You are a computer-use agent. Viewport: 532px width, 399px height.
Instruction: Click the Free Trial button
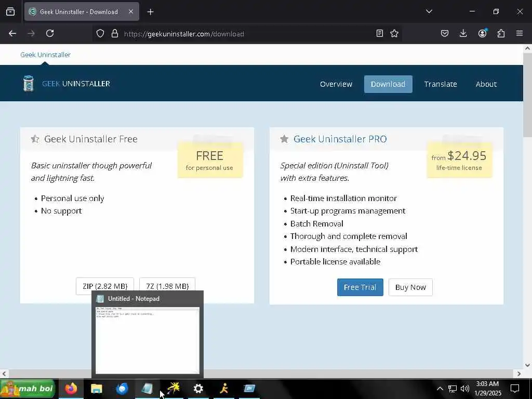(x=360, y=287)
